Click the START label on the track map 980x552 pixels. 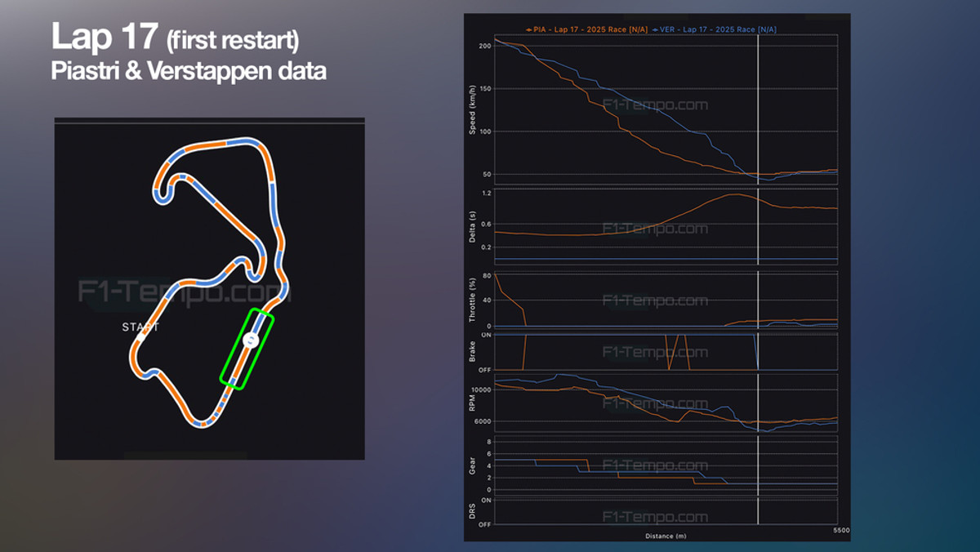[140, 327]
